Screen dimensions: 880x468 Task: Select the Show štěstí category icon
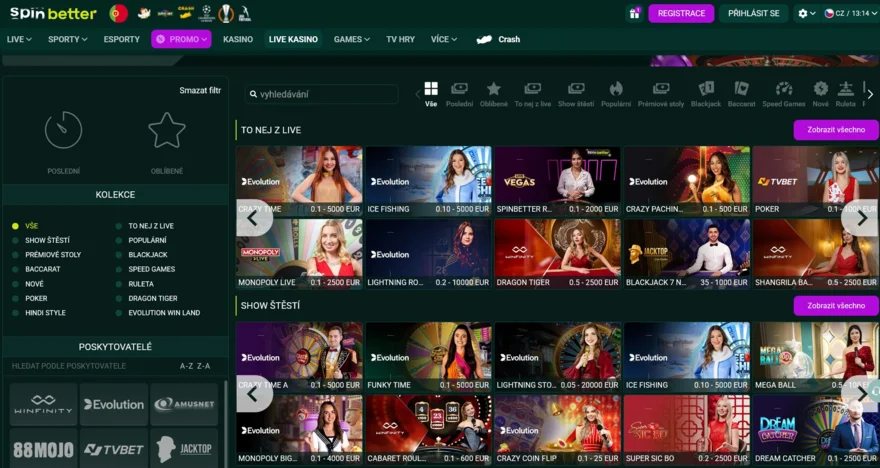[576, 94]
